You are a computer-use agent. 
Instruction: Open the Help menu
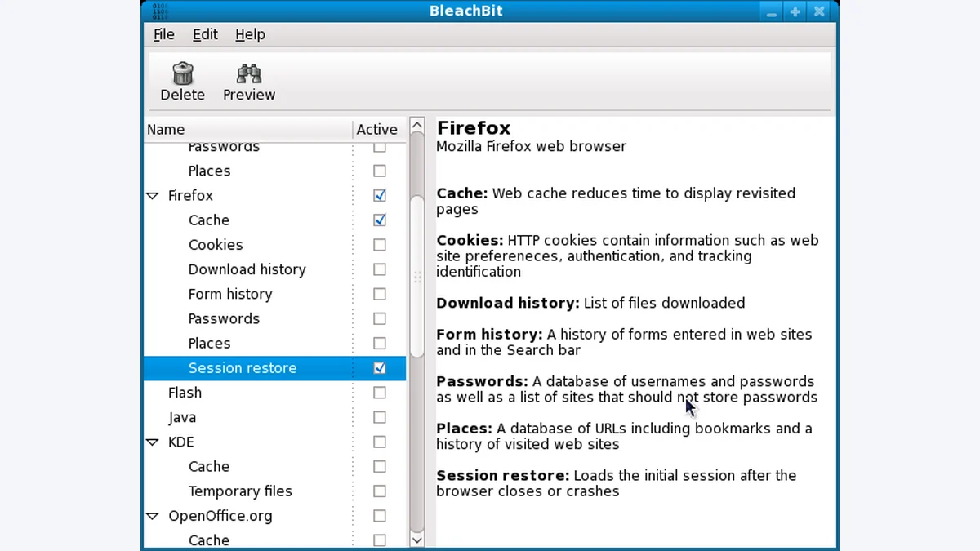point(250,34)
